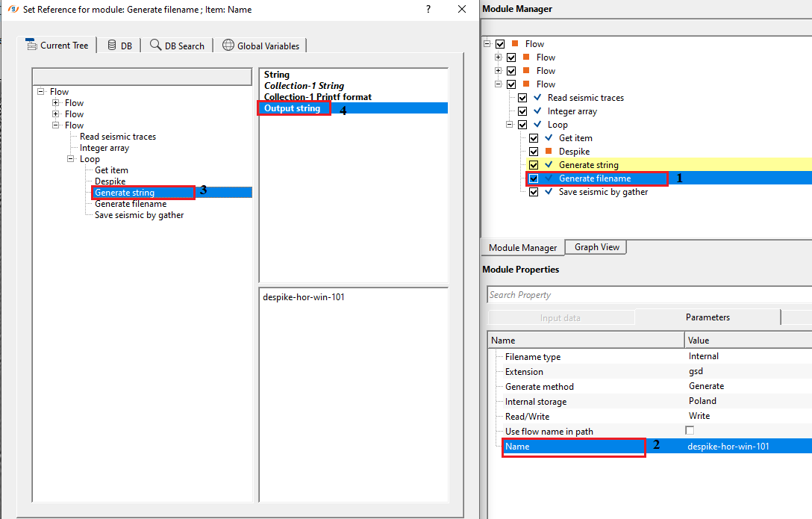Expand the first collapsed Flow in left tree
Screen dimensions: 812x519
56,103
